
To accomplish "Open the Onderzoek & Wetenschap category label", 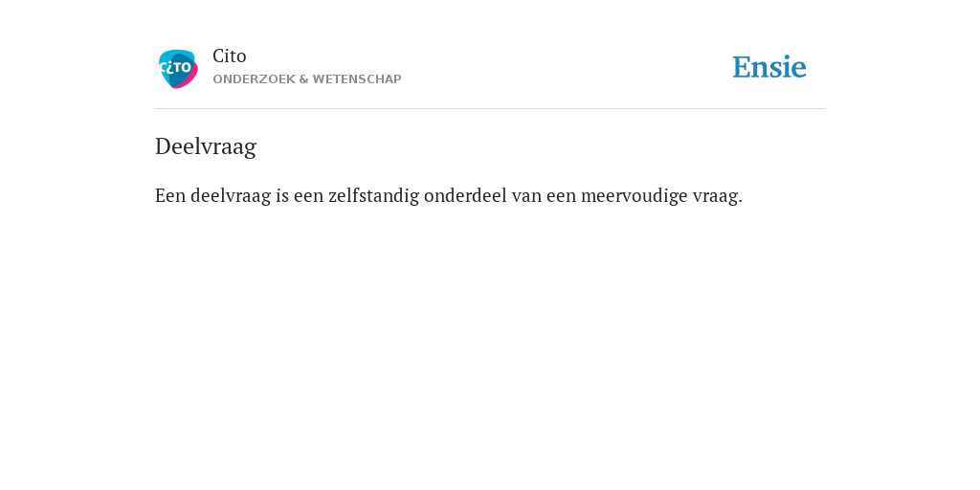I will point(307,79).
